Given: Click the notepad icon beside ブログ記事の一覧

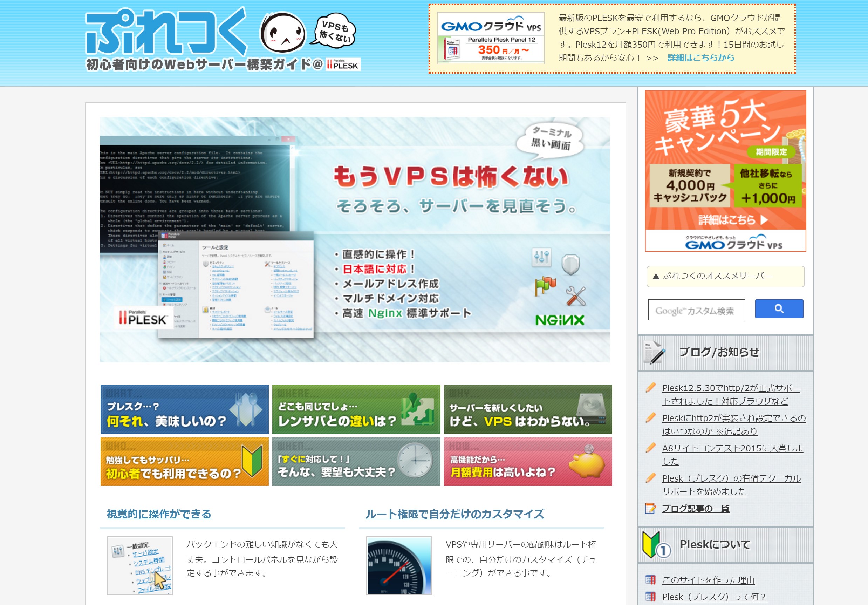Looking at the screenshot, I should pos(650,508).
